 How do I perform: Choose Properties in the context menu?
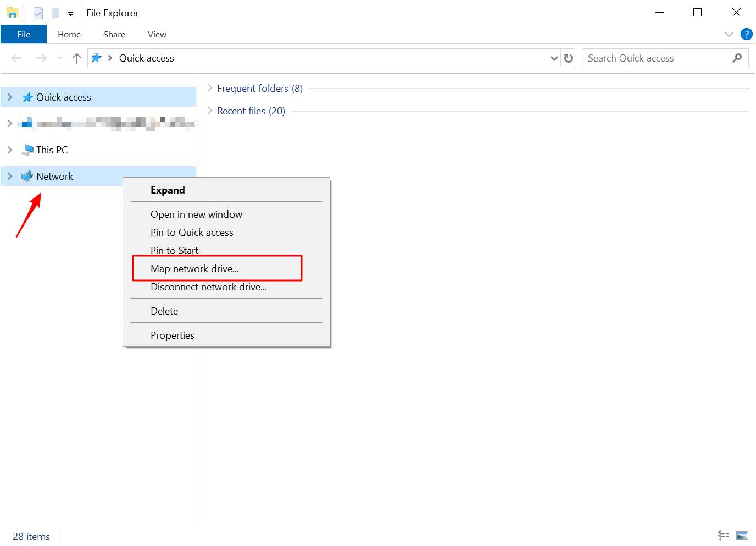[x=226, y=335]
